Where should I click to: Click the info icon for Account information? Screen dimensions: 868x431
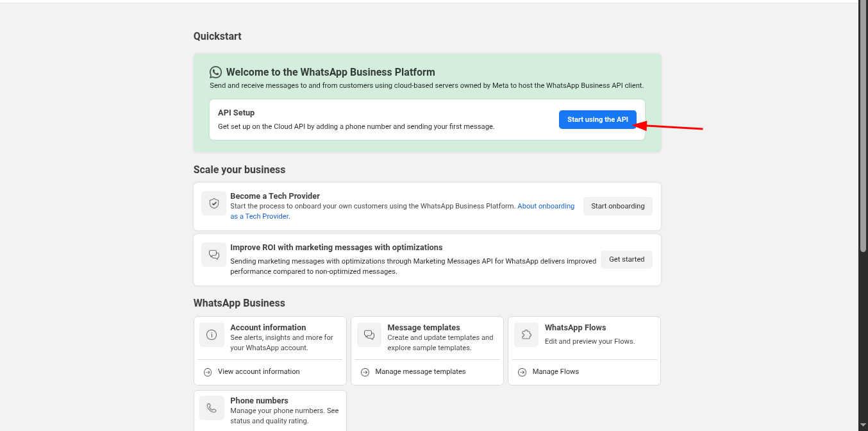click(212, 335)
